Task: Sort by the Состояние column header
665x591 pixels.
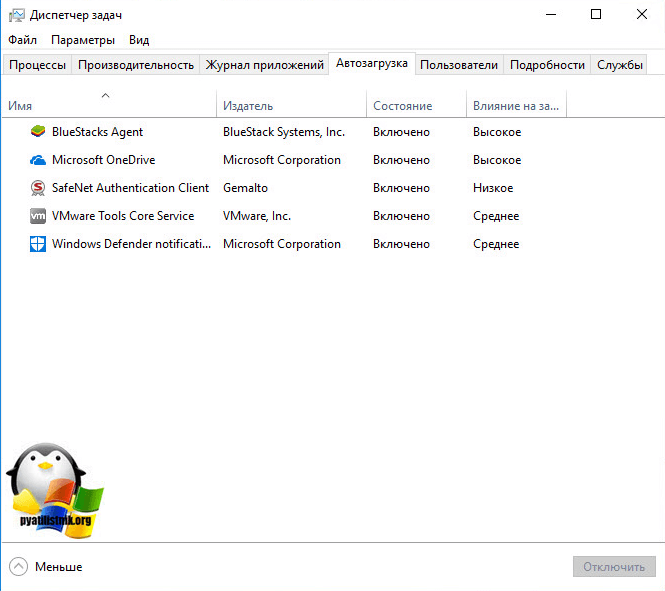Action: coord(416,104)
